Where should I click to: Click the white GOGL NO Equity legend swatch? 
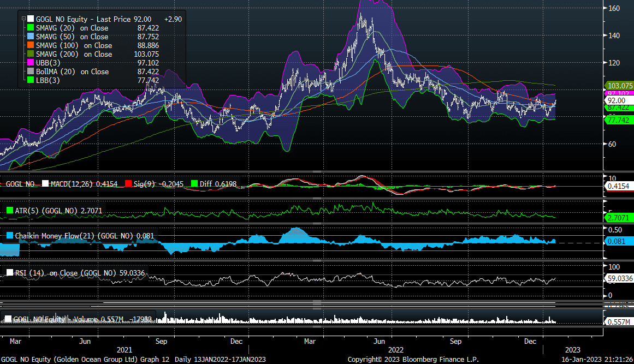(31, 19)
